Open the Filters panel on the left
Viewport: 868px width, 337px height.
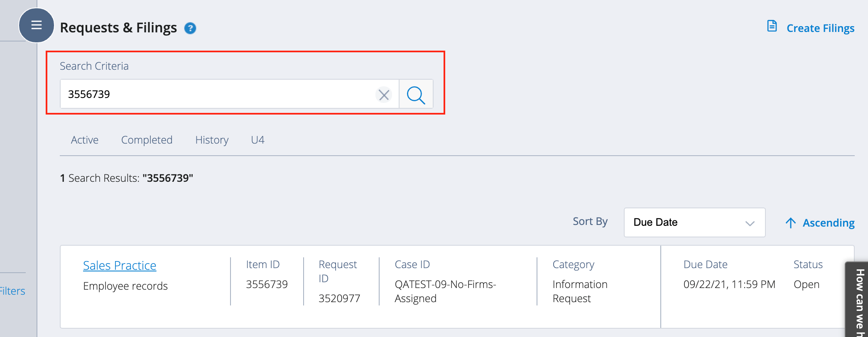coord(12,291)
